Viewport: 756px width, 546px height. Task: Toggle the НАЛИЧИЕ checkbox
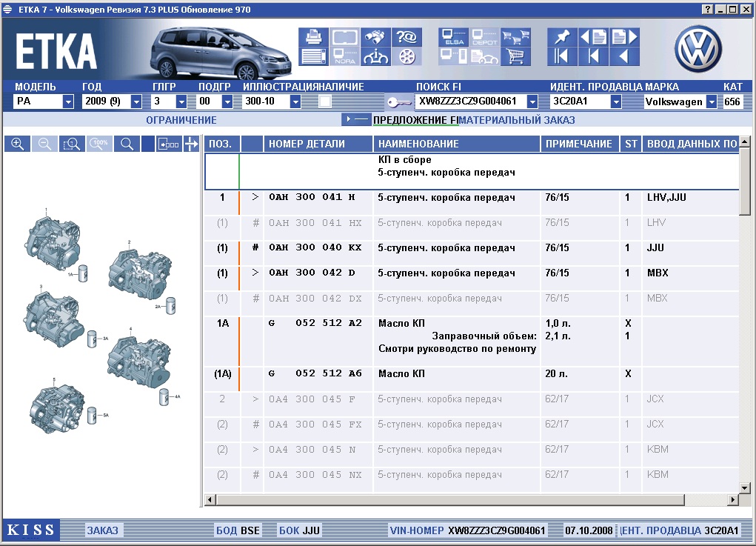tap(326, 101)
